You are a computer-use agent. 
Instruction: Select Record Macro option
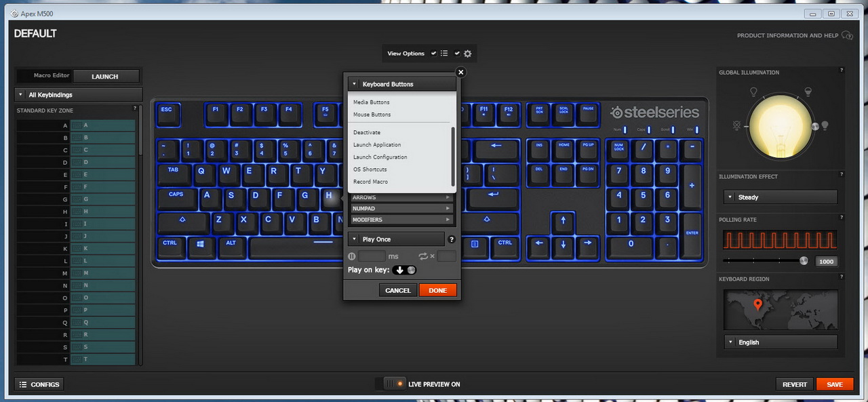point(371,182)
